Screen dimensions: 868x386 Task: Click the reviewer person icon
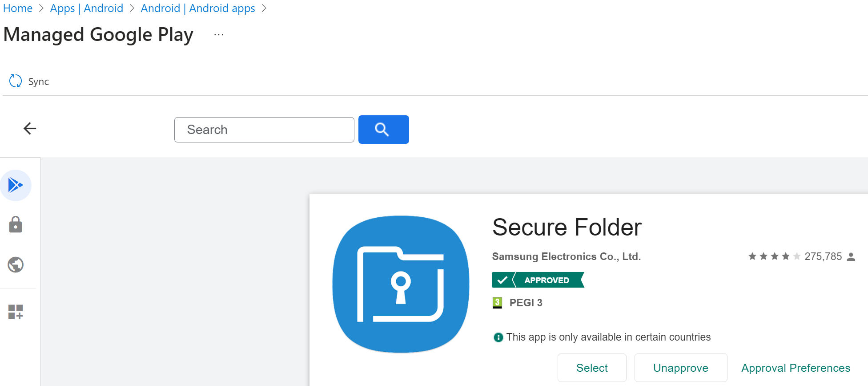(x=851, y=257)
